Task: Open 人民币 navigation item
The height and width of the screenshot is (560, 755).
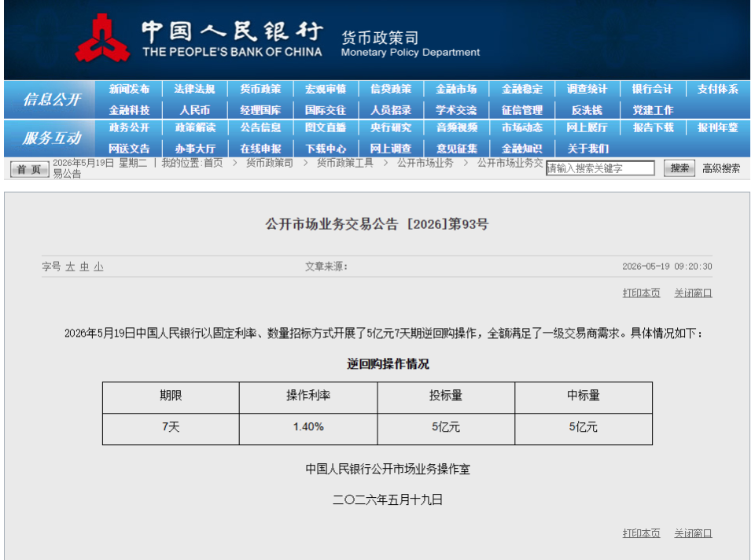Action: (194, 110)
